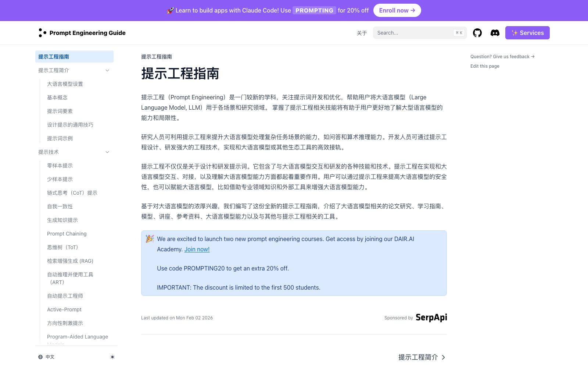
Task: Click the Prompt Engineering Guide logo
Action: pos(82,33)
